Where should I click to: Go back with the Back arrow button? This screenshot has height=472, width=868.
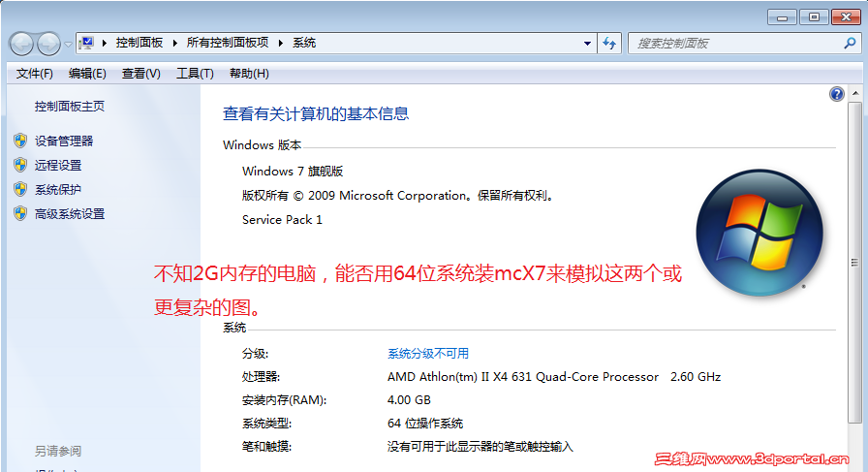(21, 44)
